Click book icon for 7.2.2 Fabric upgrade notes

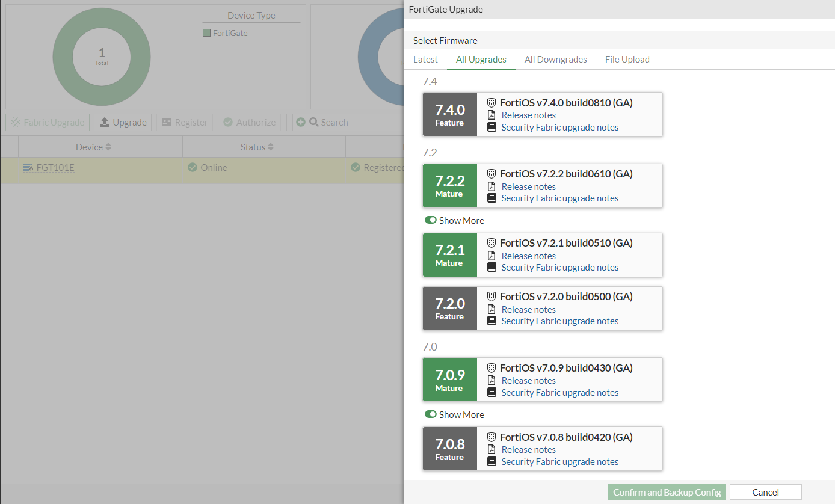click(x=491, y=198)
